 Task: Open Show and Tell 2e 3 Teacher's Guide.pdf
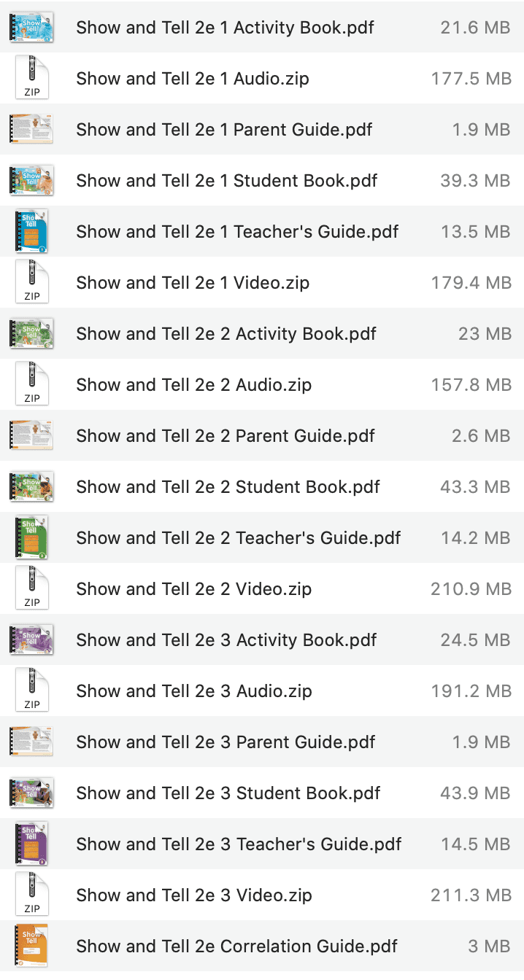[238, 844]
